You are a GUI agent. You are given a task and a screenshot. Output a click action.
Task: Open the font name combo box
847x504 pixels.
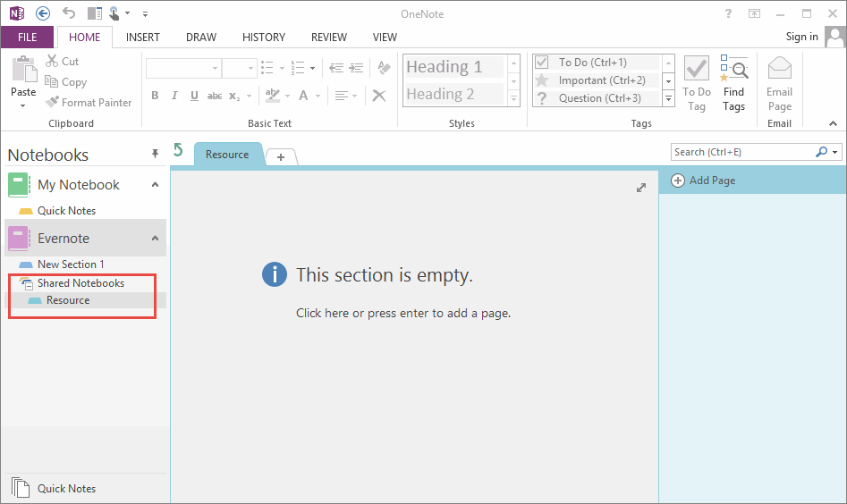coord(183,69)
